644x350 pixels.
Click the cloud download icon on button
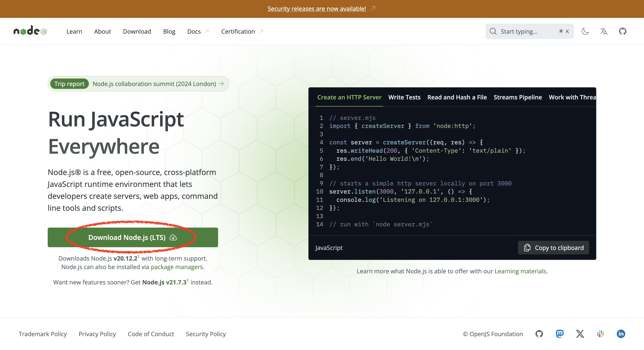(x=173, y=237)
